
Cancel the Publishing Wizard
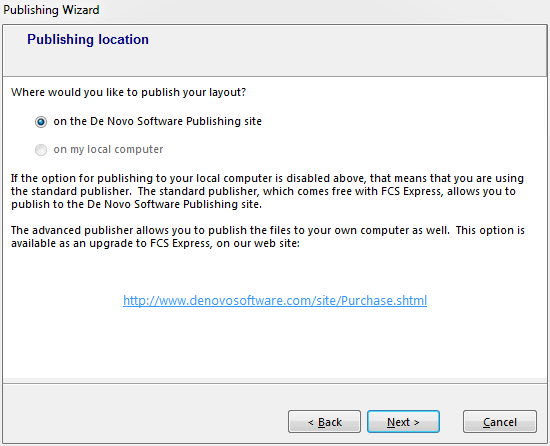500,421
